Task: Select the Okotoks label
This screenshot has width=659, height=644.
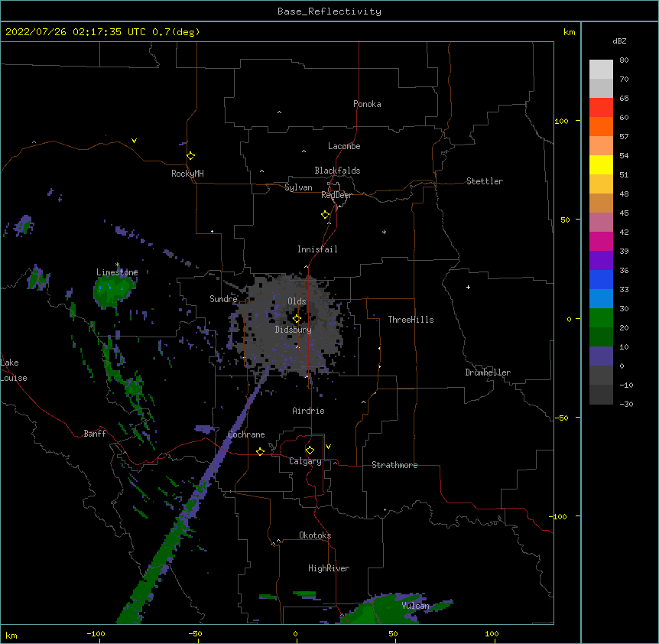Action: point(315,535)
